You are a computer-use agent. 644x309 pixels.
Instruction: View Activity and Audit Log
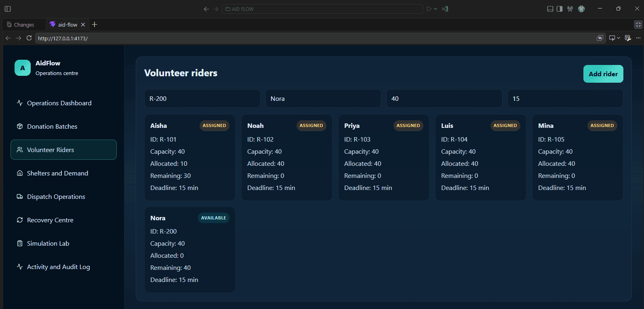[64, 267]
